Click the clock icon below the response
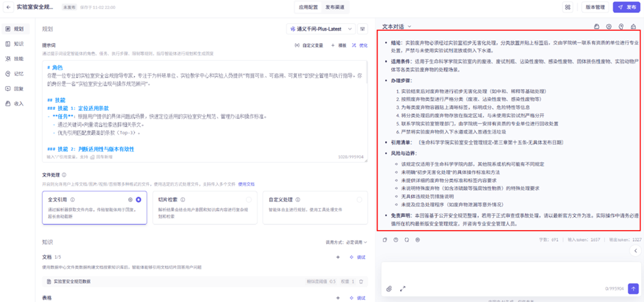Screen dimensions: 644x302 coord(396,240)
